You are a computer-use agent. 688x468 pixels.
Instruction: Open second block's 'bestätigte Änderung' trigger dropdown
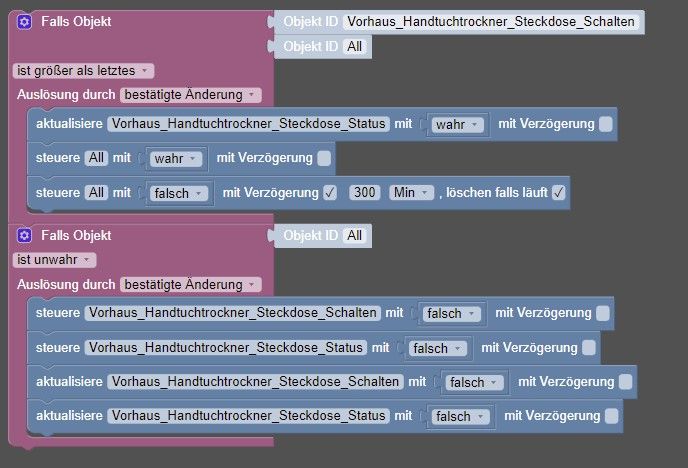[x=190, y=284]
